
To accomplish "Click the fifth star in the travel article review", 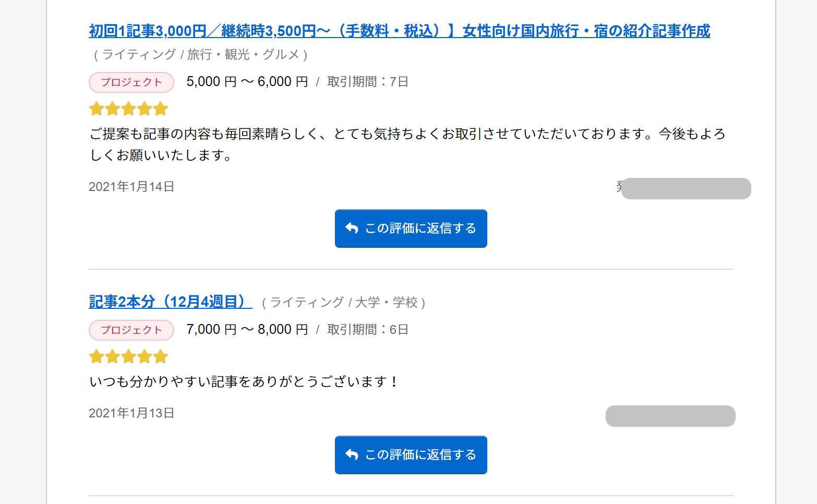I will tap(161, 109).
